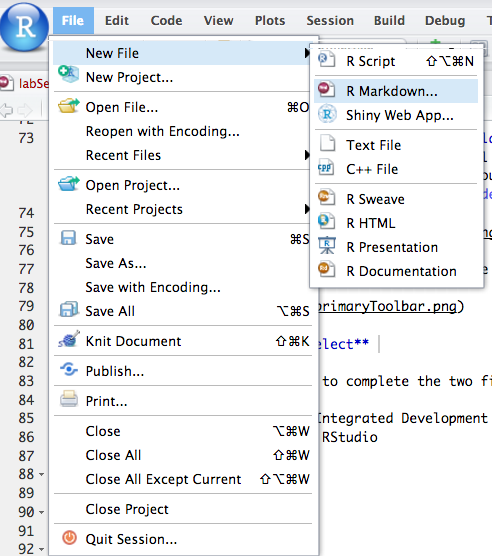
Task: Expand the Recent Files submenu arrow
Action: tap(307, 155)
